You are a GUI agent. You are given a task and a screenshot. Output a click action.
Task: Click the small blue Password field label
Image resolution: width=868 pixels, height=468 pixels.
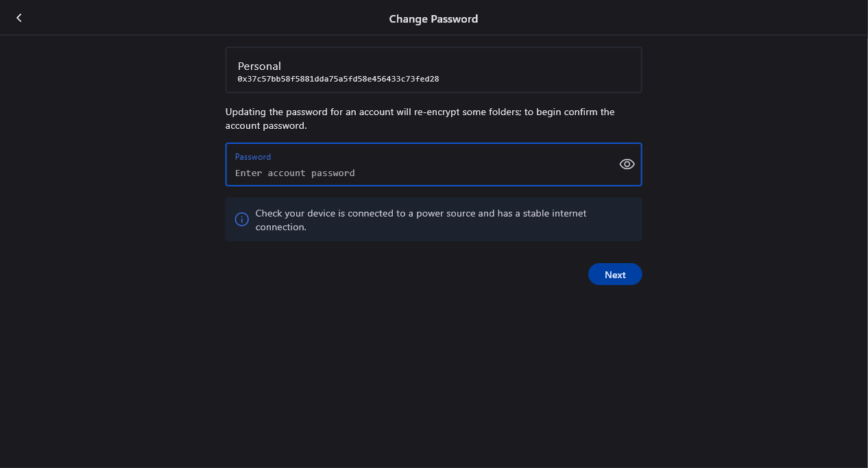(x=253, y=157)
